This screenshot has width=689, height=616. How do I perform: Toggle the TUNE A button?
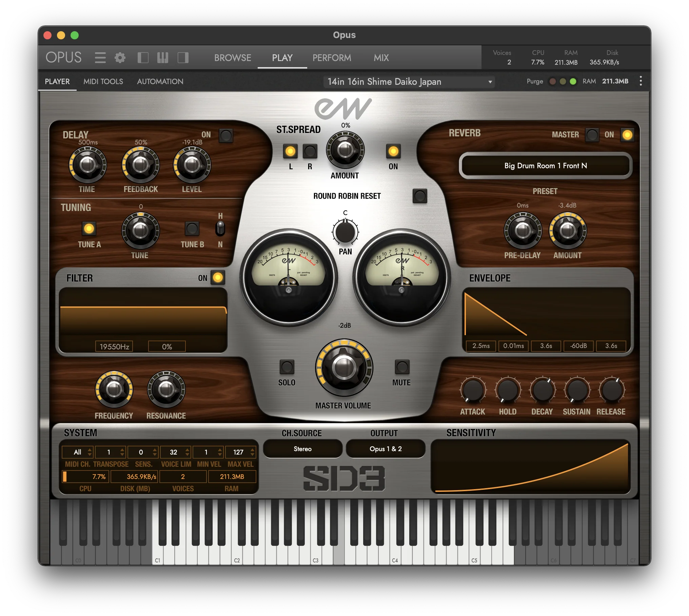[x=89, y=229]
